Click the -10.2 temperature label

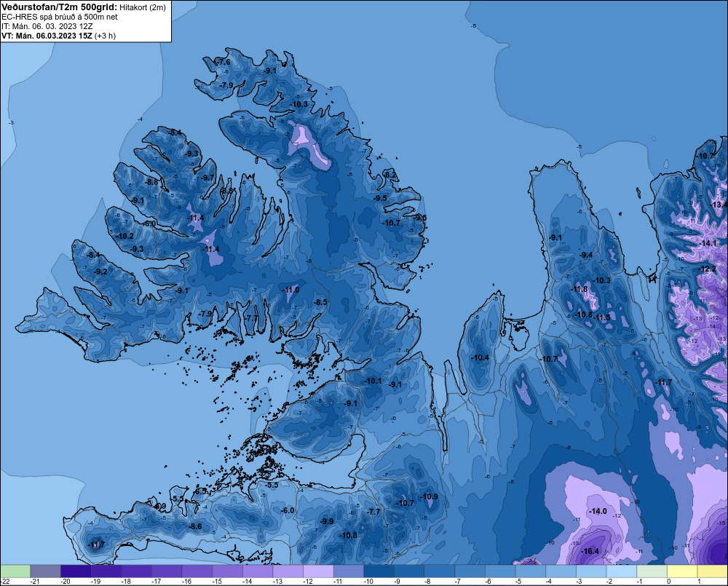tap(124, 236)
